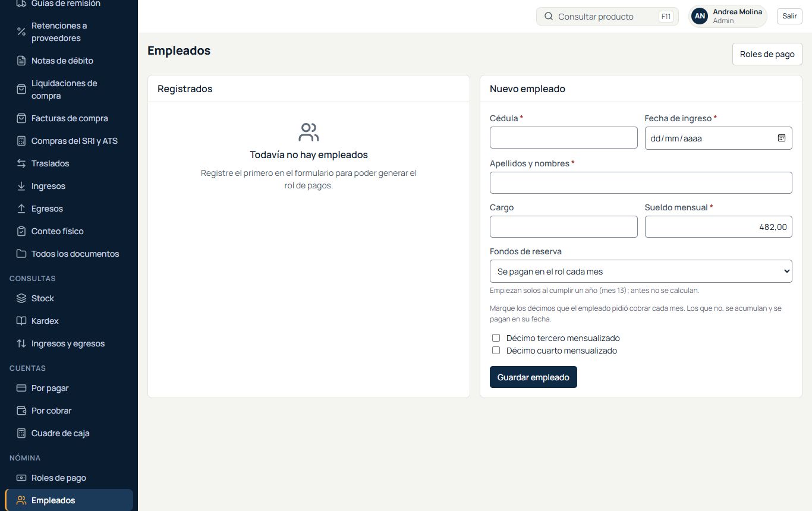The width and height of the screenshot is (812, 511).
Task: Click the Sueldo mensual field
Action: point(718,226)
